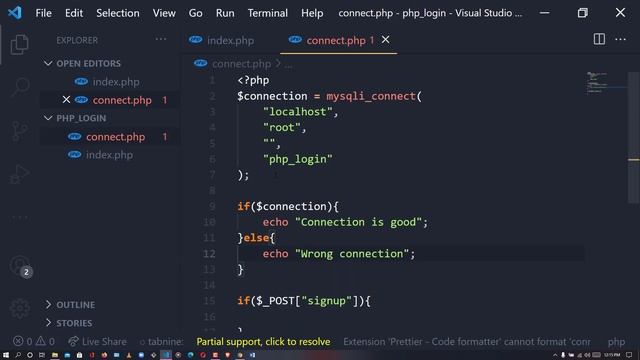Select connect.php under Open Editors
This screenshot has height=360, width=640.
pos(122,100)
